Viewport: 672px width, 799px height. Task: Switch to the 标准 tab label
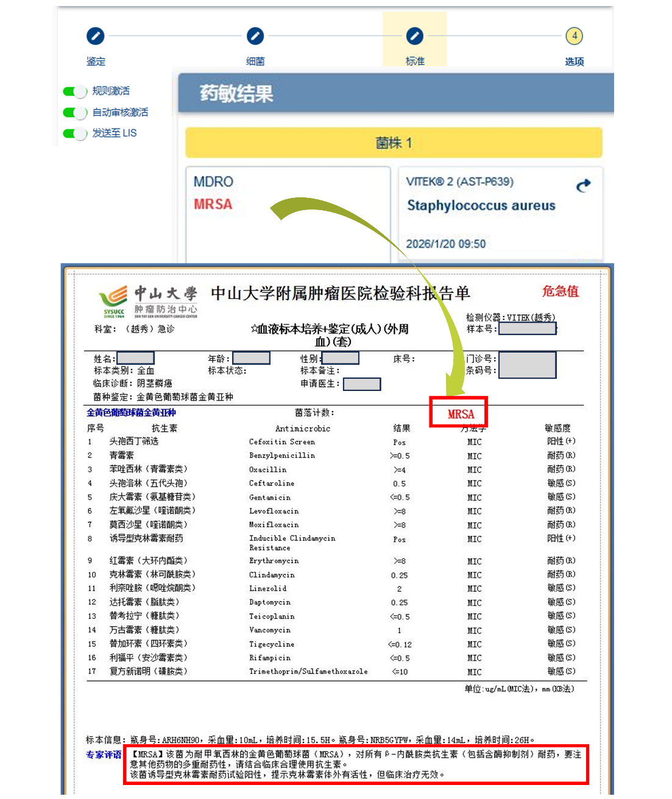click(415, 62)
